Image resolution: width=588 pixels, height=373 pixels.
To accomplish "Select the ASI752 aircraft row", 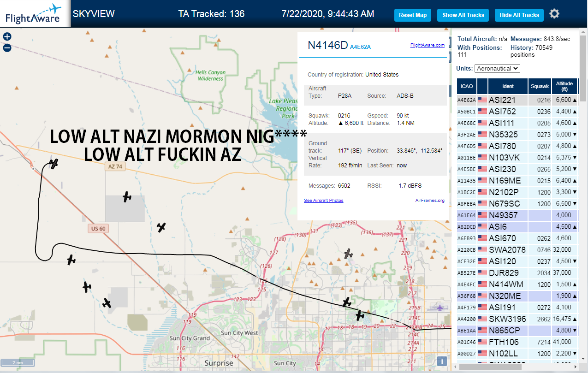I will 517,111.
